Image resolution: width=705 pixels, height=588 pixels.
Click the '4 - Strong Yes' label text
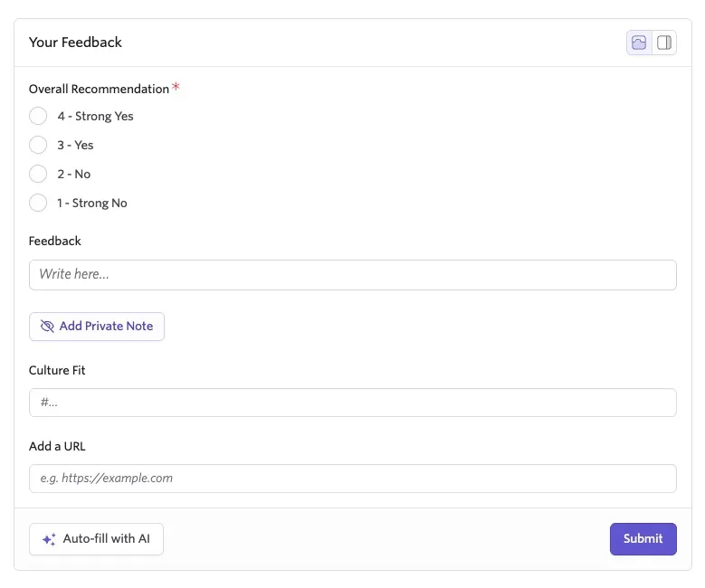pos(95,117)
